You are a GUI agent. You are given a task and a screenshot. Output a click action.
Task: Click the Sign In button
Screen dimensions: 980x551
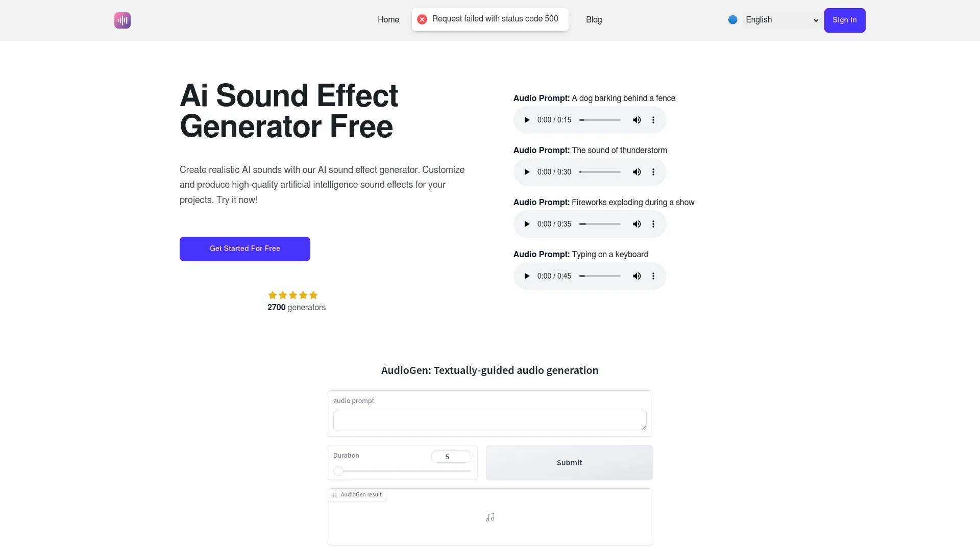click(x=845, y=20)
